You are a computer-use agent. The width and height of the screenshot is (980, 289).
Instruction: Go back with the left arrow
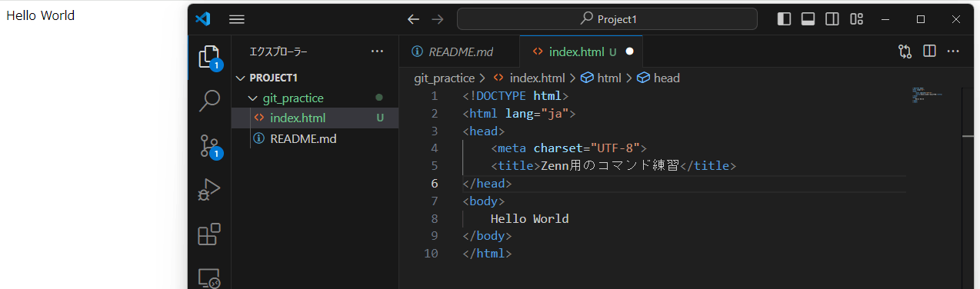413,19
